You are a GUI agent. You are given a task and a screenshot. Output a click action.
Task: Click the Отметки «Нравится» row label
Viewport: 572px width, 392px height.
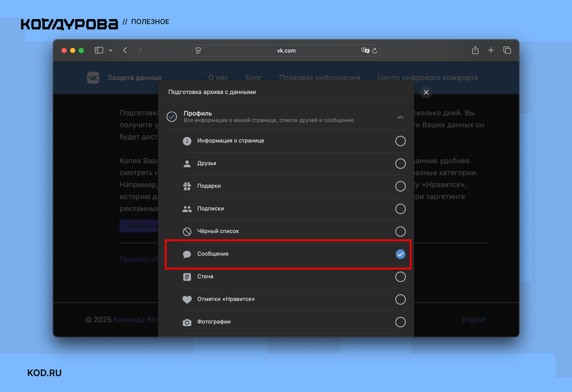226,299
